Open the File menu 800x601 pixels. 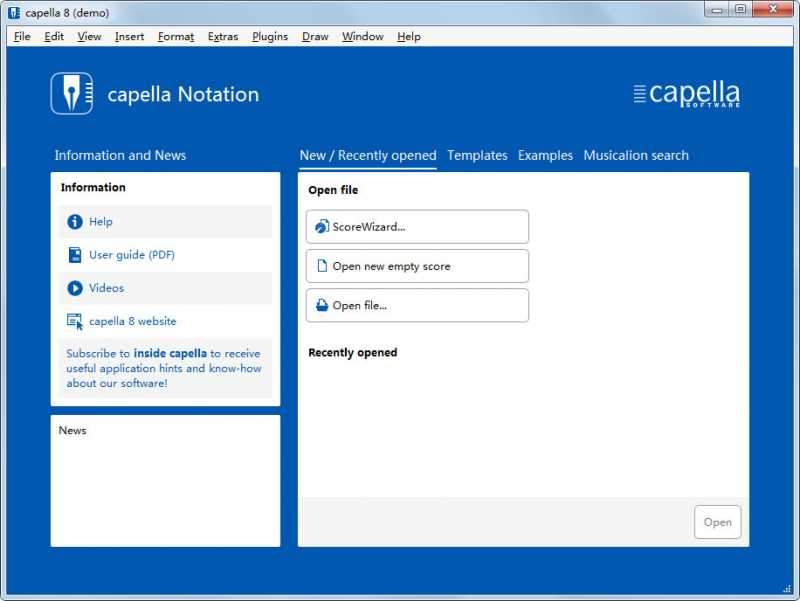point(21,36)
